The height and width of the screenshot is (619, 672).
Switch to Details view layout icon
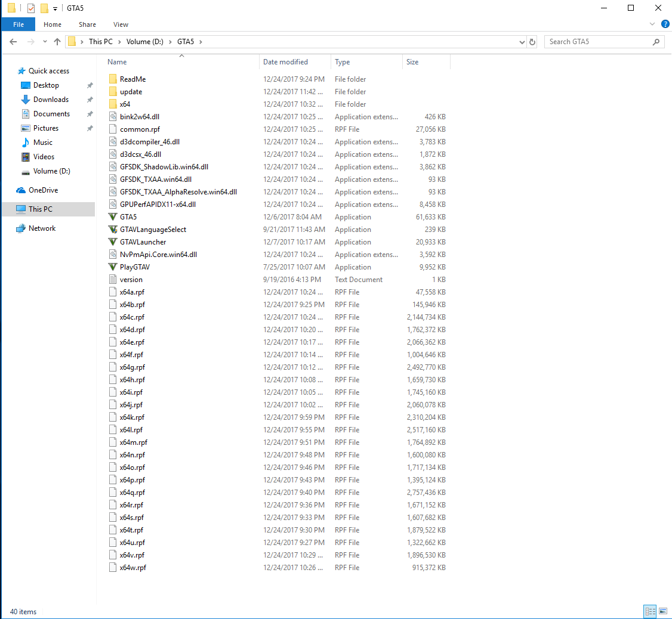[x=650, y=611]
